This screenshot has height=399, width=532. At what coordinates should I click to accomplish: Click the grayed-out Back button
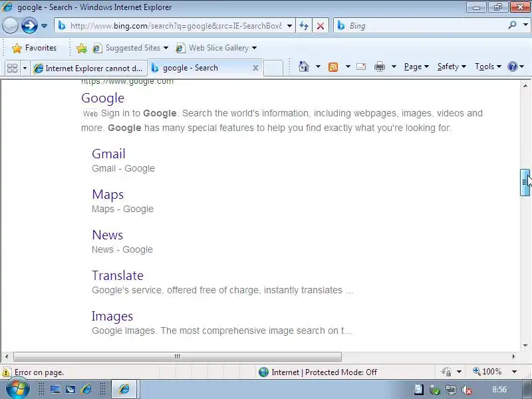click(10, 25)
